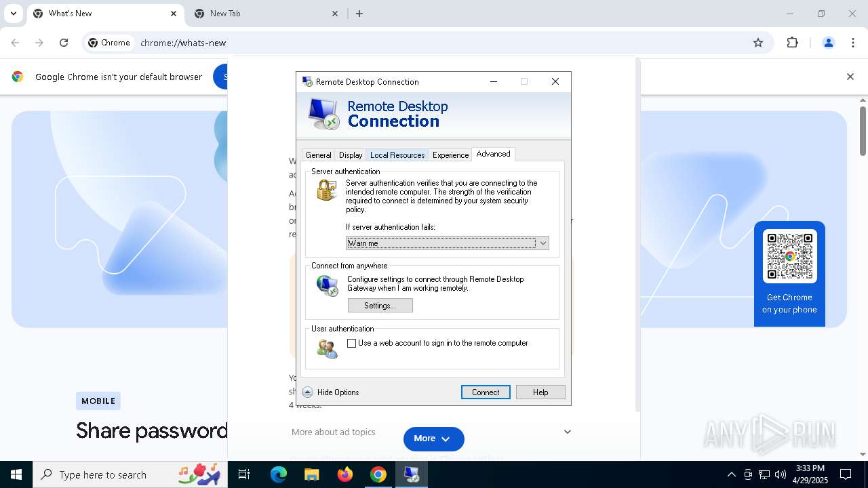Click the Chrome page vertical scrollbar

click(863, 131)
